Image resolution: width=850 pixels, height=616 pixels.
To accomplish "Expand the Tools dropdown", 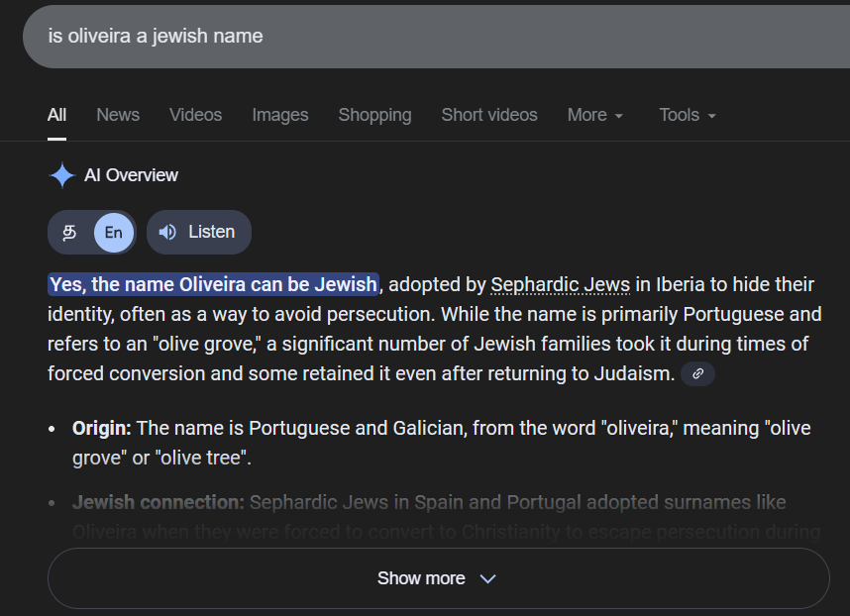I will click(x=687, y=115).
